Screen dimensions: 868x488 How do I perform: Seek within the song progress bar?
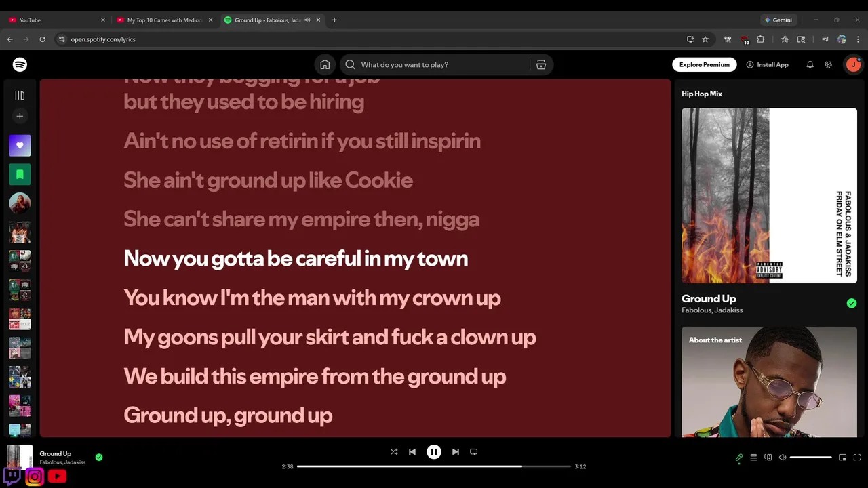(434, 466)
